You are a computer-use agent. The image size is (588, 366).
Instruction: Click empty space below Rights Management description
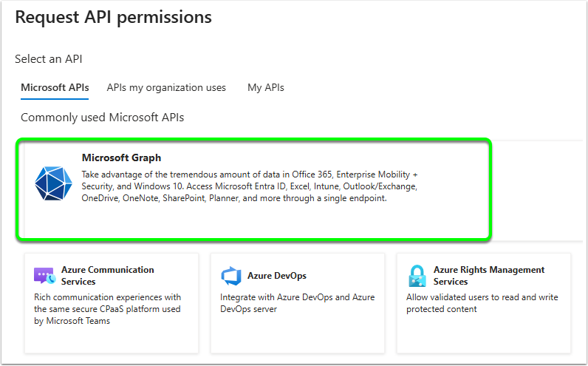coord(484,334)
